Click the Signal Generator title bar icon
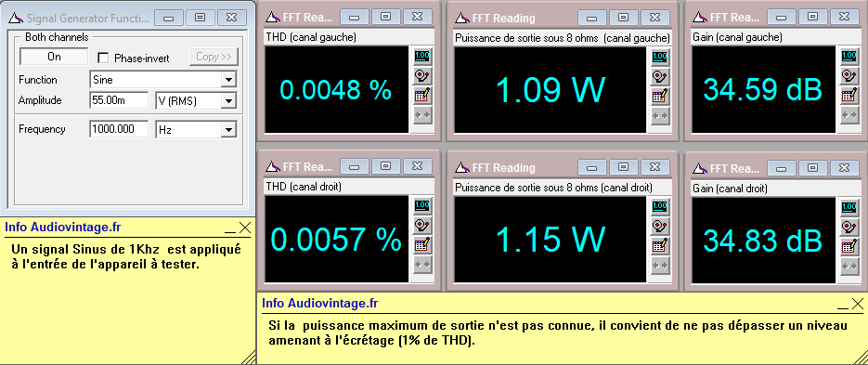Screen dimensions: 868x365 (15, 19)
